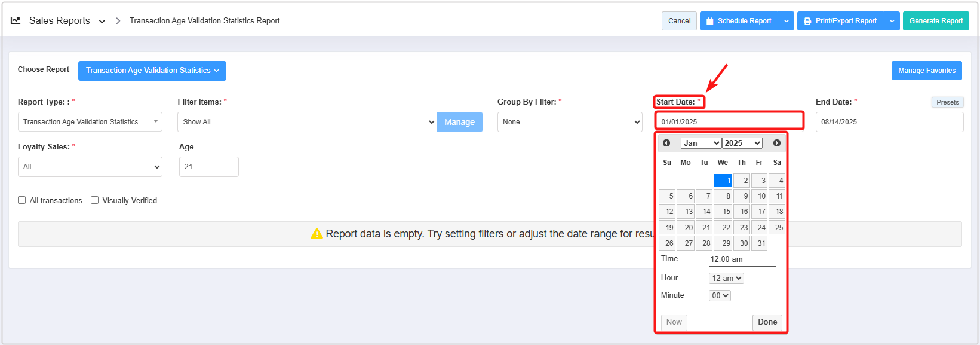Click the Generate Report button
980x345 pixels.
(936, 21)
